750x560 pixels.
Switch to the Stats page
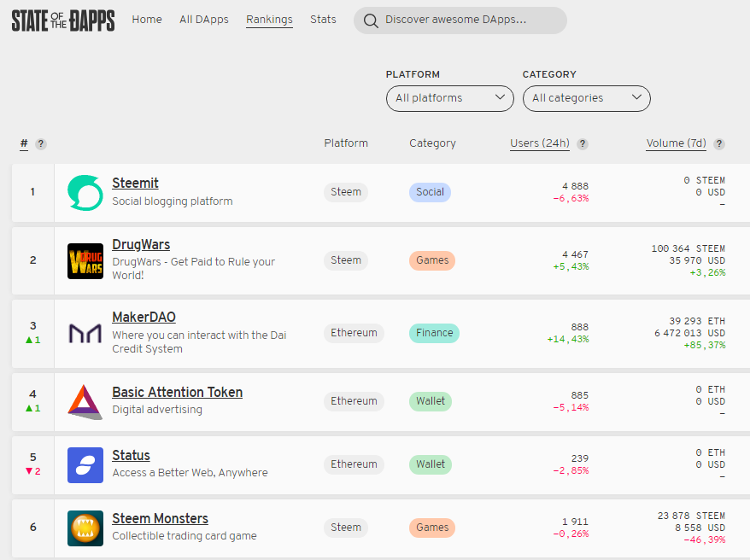pyautogui.click(x=323, y=20)
